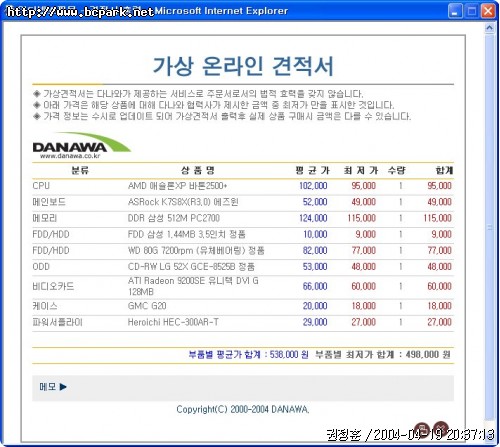This screenshot has width=500, height=447.
Task: Click the www.danawa.co.kr text under logo
Action: [x=70, y=156]
